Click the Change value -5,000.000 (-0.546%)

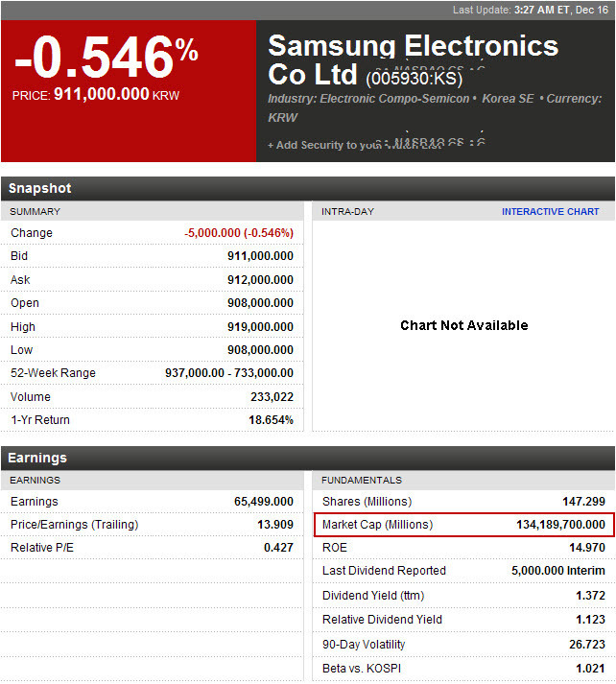239,233
